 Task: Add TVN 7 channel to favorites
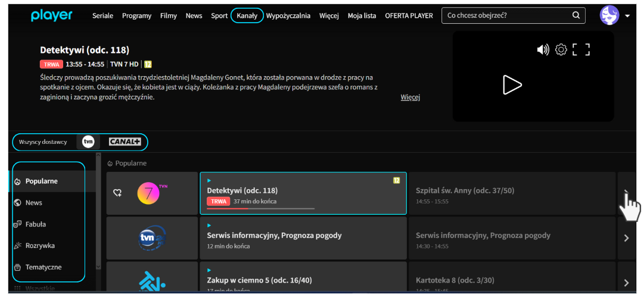[117, 193]
